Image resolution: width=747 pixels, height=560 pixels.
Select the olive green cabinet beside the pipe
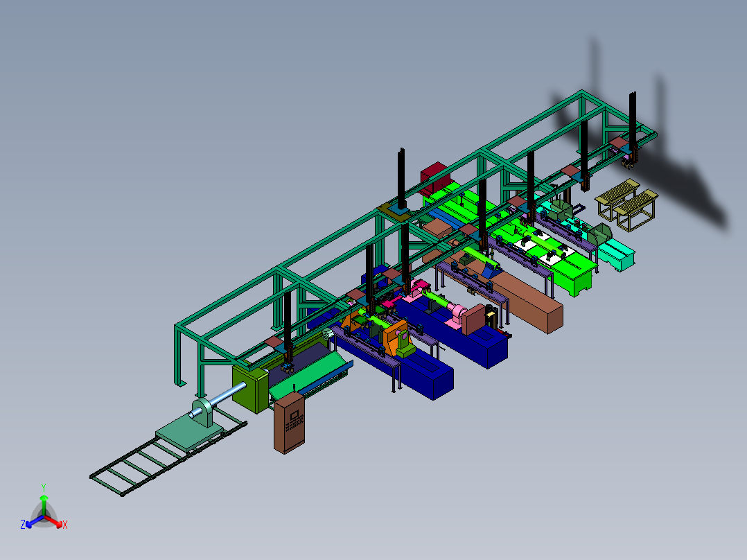pos(250,389)
